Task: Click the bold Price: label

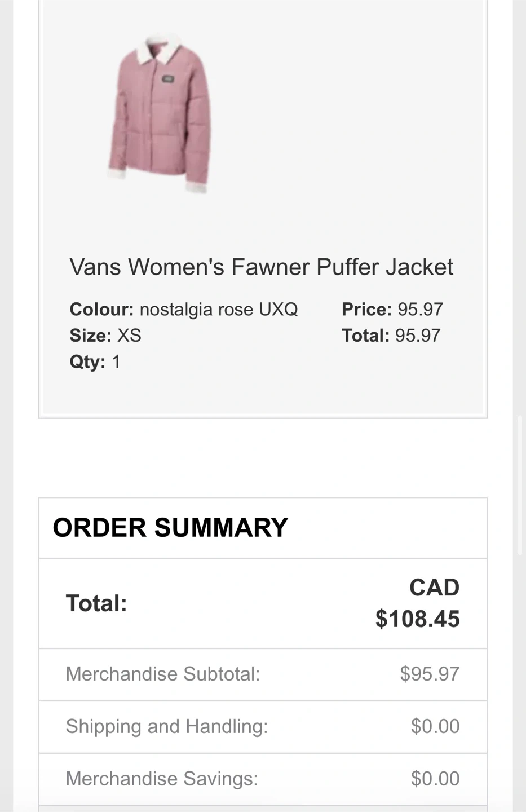Action: point(366,309)
